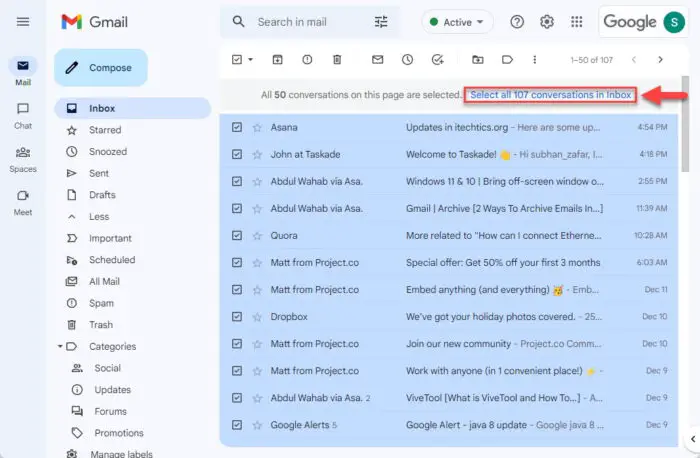This screenshot has width=700, height=458.
Task: Go to the Drafts folder
Action: coord(102,195)
